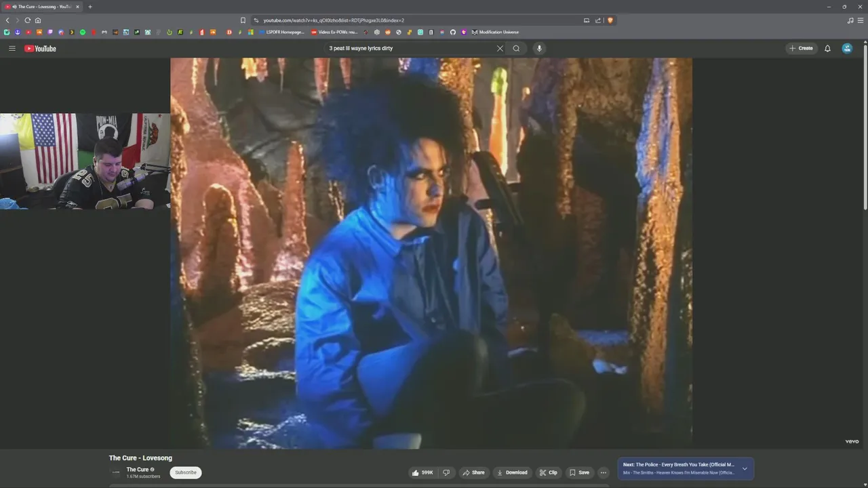Go to YouTube home via logo

41,48
